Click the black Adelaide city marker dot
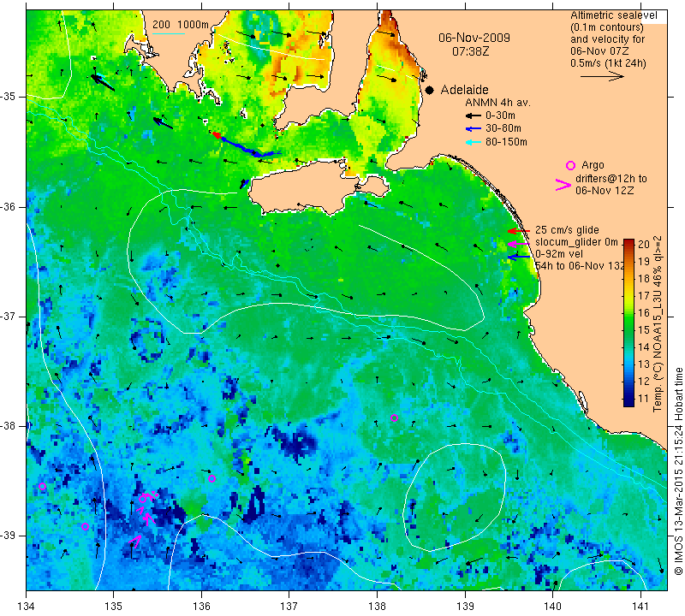 [x=430, y=91]
